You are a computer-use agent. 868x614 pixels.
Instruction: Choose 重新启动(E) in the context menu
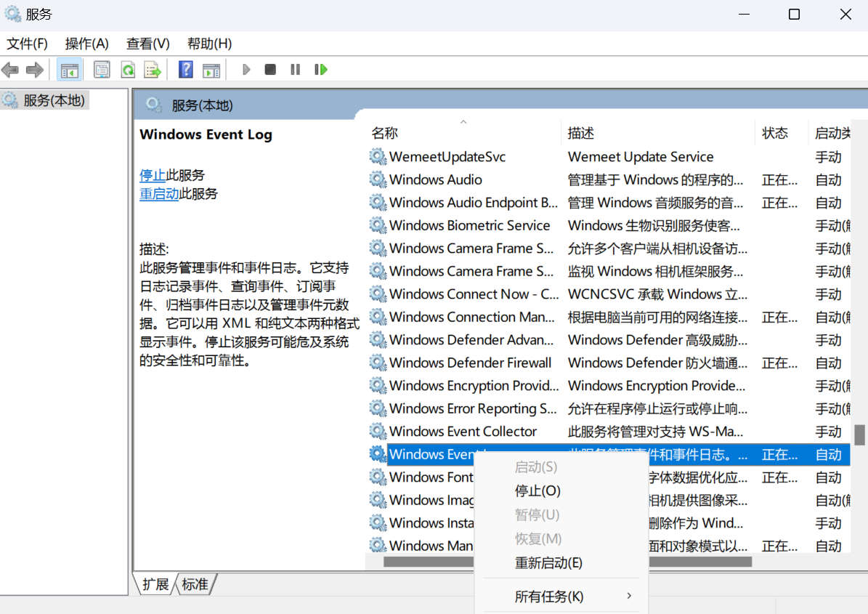pos(548,563)
